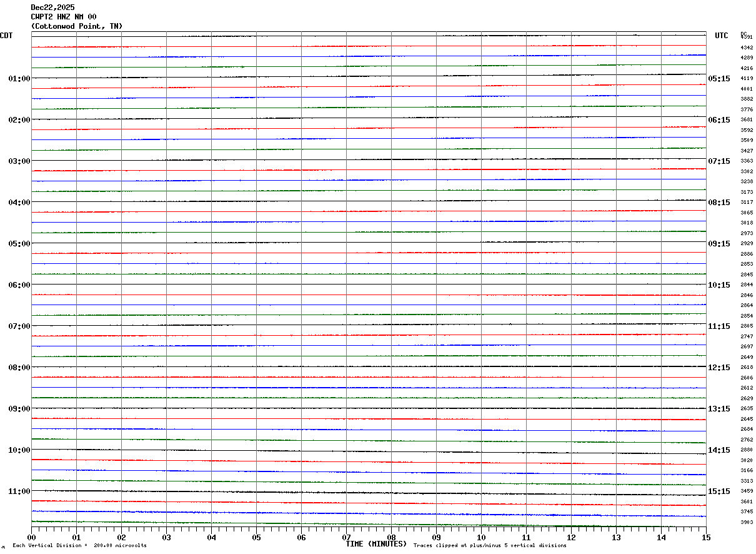Click the DC offset value 3363

[747, 161]
